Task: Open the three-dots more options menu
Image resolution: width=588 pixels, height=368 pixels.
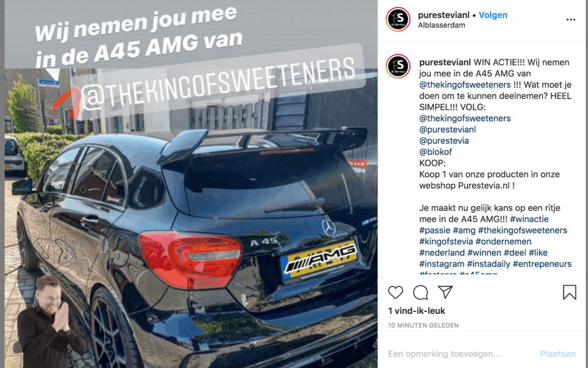Action: tap(571, 20)
